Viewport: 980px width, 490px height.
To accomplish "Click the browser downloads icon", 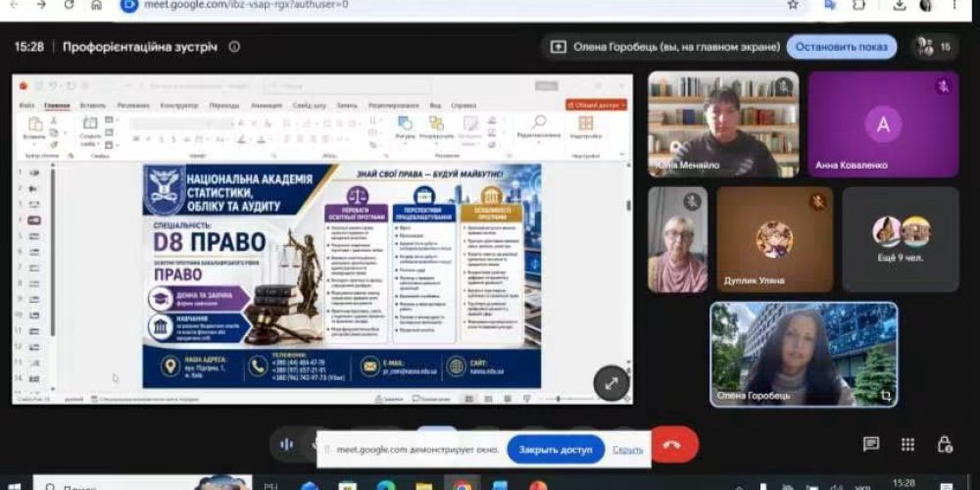I will coord(900,5).
